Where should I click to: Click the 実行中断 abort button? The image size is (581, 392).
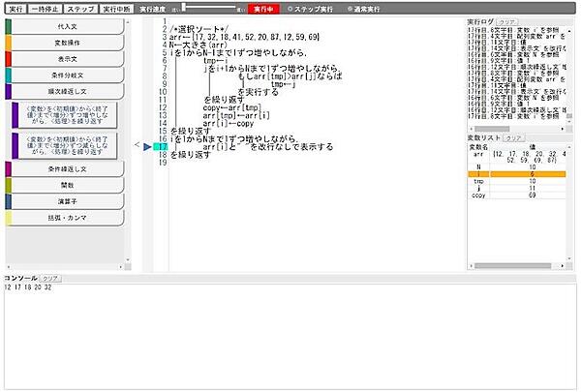click(116, 8)
